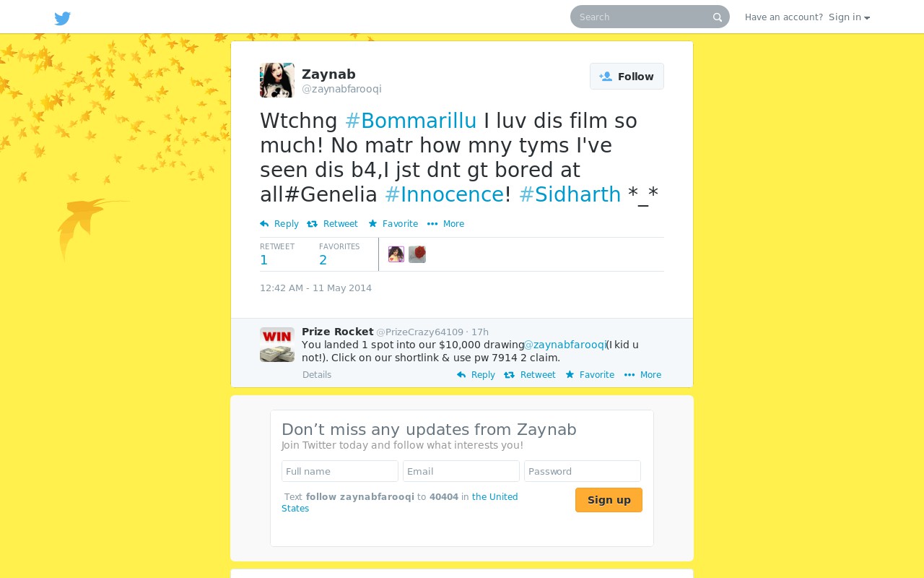Viewport: 924px width, 578px height.
Task: Open More options on Zaynab's tweet
Action: [x=445, y=224]
